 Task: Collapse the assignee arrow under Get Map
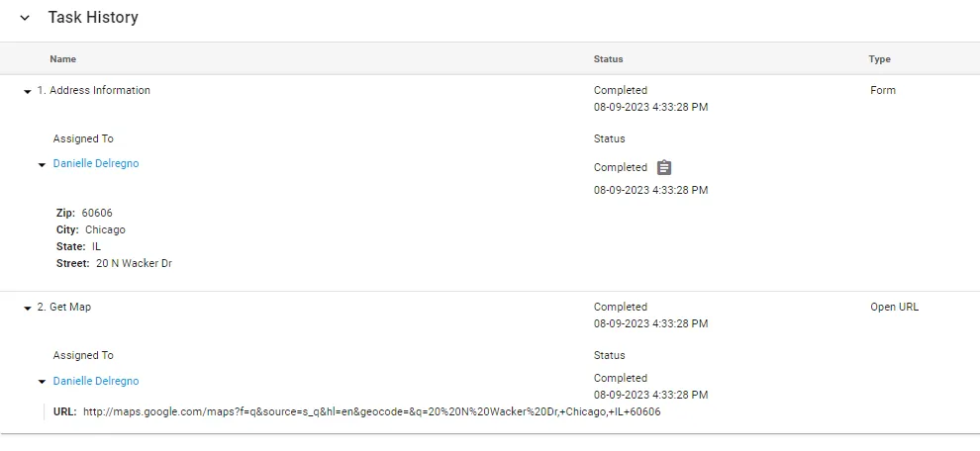click(x=42, y=382)
